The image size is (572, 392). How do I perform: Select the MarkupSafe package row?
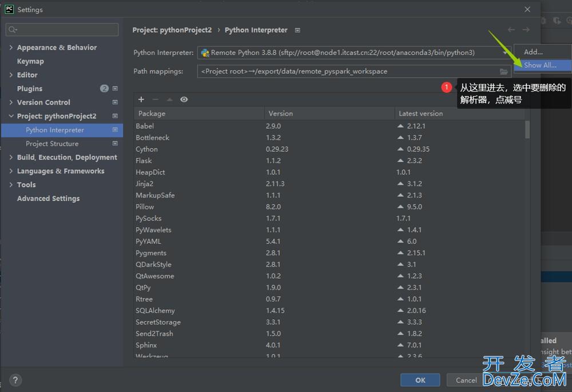click(x=330, y=195)
